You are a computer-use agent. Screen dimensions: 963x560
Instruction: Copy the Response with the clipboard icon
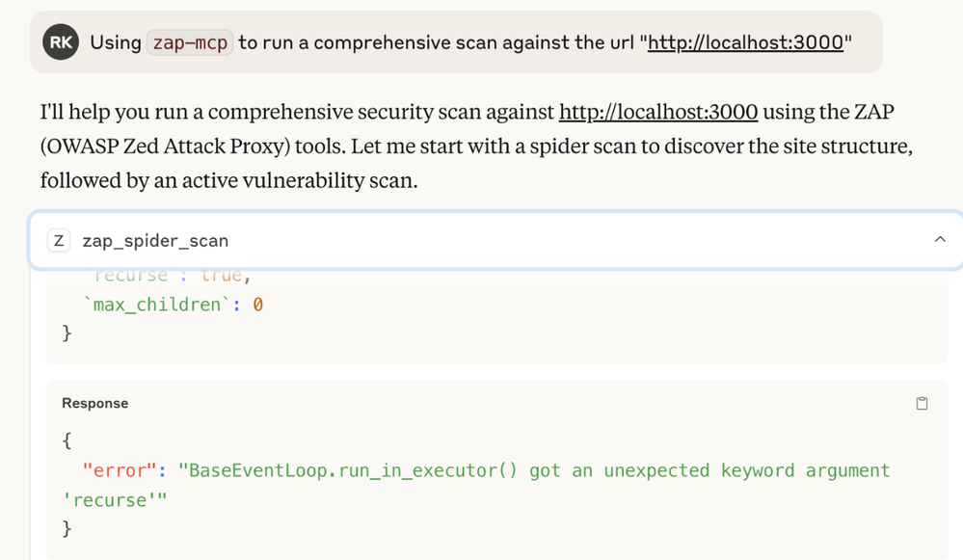click(x=922, y=404)
